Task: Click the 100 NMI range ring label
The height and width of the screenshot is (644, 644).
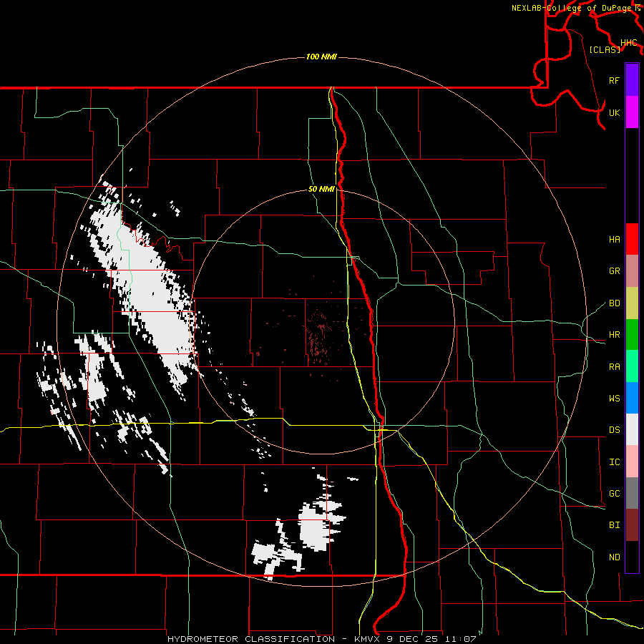Action: [x=321, y=57]
